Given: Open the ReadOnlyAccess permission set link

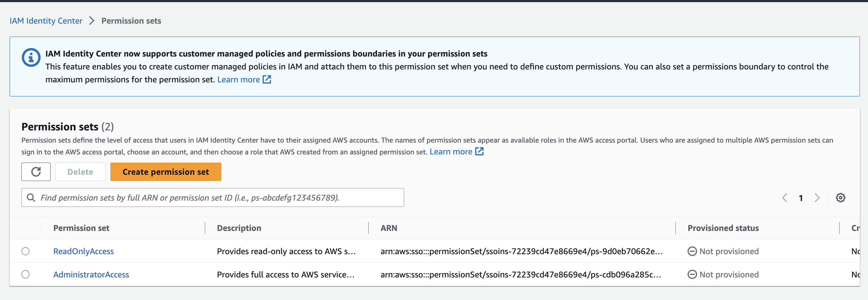Looking at the screenshot, I should tap(83, 251).
